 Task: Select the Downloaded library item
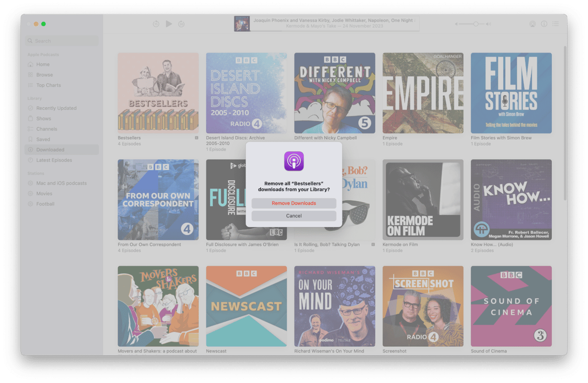click(x=50, y=150)
